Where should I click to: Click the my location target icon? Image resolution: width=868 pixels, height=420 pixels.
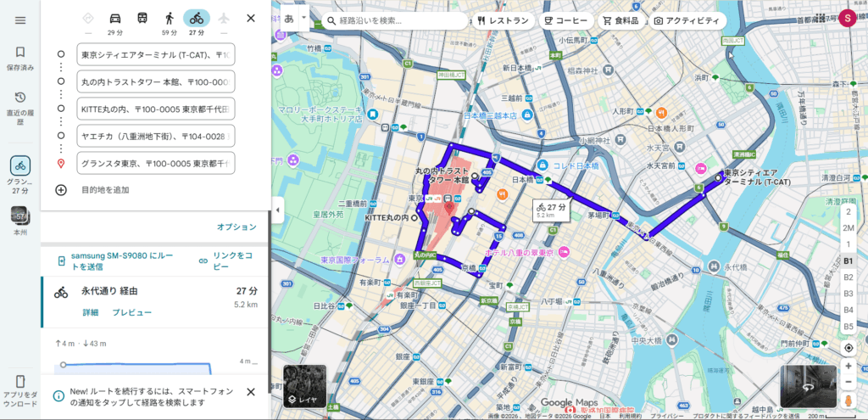point(849,348)
